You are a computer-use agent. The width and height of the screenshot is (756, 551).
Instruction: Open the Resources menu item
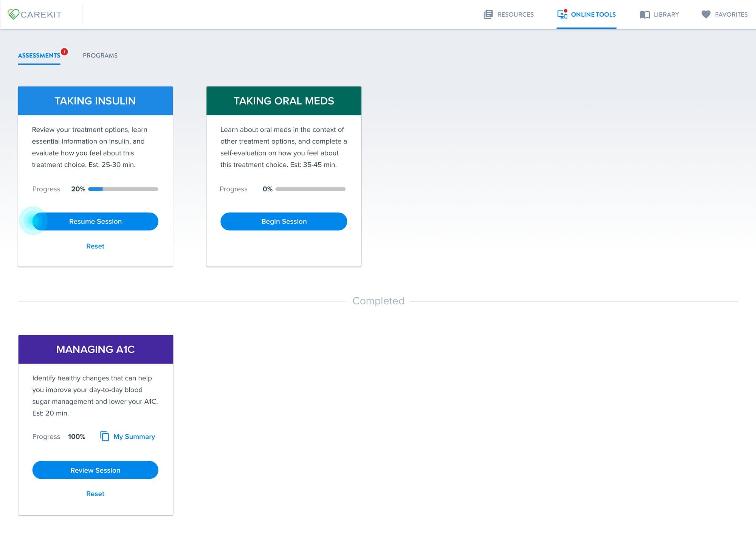click(508, 14)
